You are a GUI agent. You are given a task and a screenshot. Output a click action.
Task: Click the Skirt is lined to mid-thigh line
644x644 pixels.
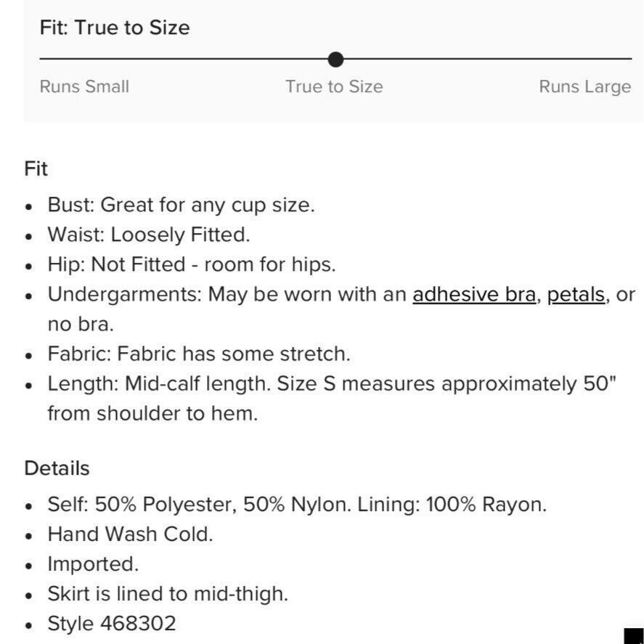pyautogui.click(x=168, y=594)
